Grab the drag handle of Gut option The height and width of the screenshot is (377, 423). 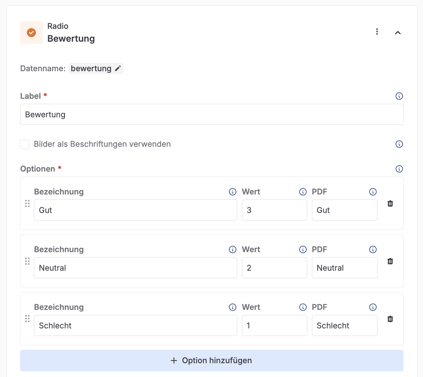point(27,203)
